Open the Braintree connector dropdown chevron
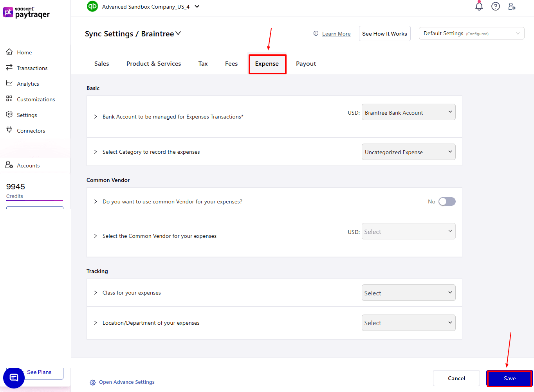 (x=178, y=34)
